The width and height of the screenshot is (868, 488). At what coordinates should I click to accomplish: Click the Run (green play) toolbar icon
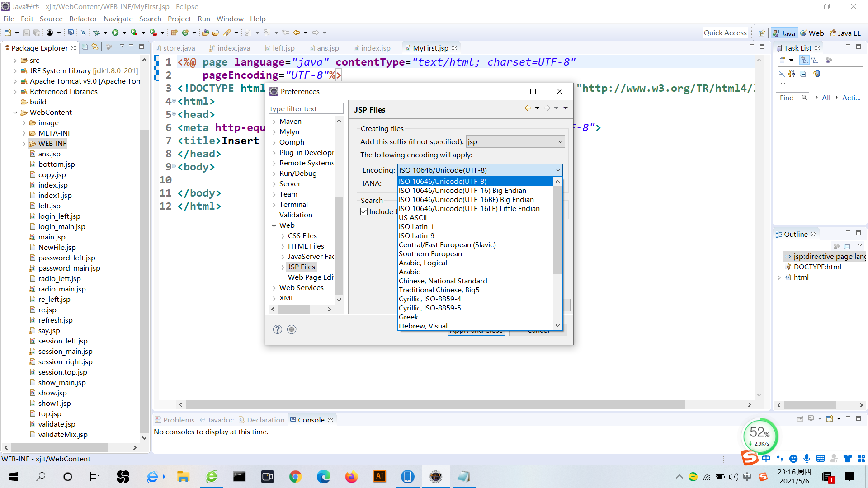(x=115, y=33)
